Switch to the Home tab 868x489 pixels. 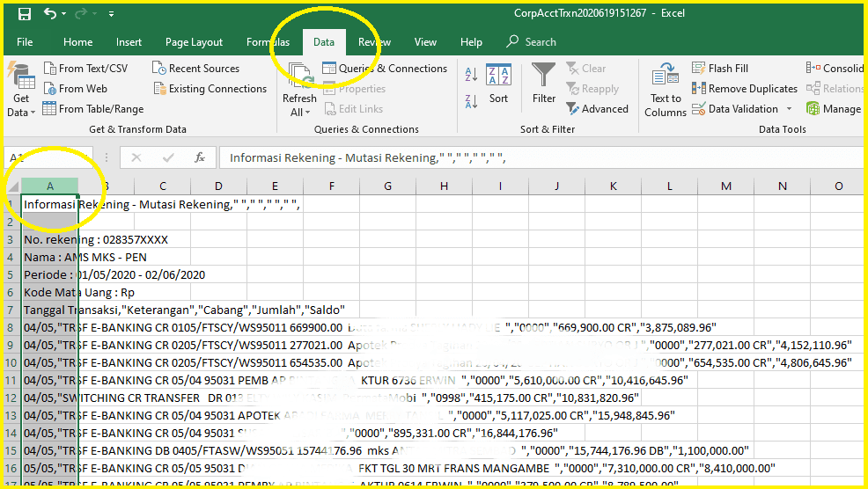pos(77,42)
